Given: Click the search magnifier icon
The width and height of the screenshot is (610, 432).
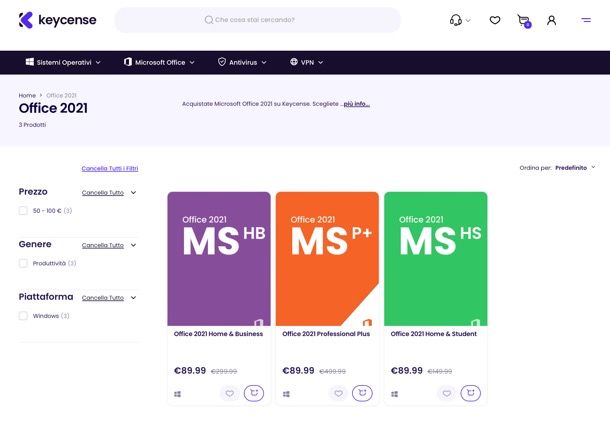Looking at the screenshot, I should 209,20.
